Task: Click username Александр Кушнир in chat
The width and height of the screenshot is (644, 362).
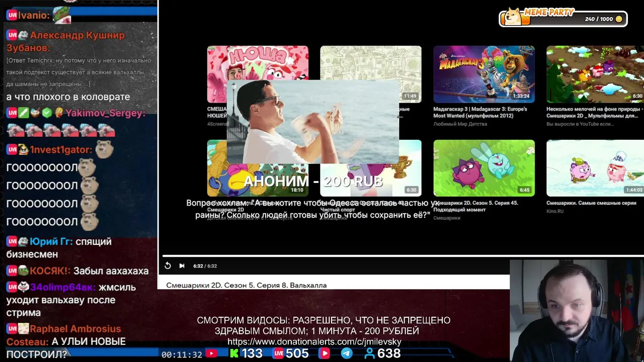Action: [77, 35]
